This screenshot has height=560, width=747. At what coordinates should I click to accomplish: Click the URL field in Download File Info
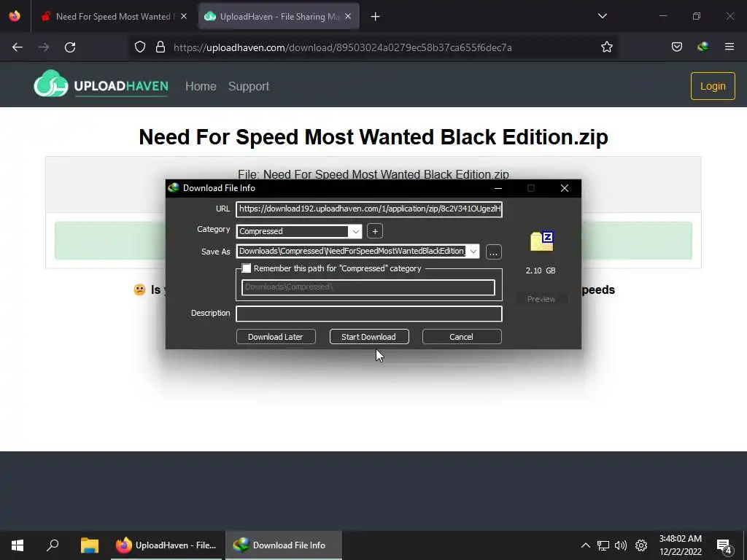[x=369, y=209]
